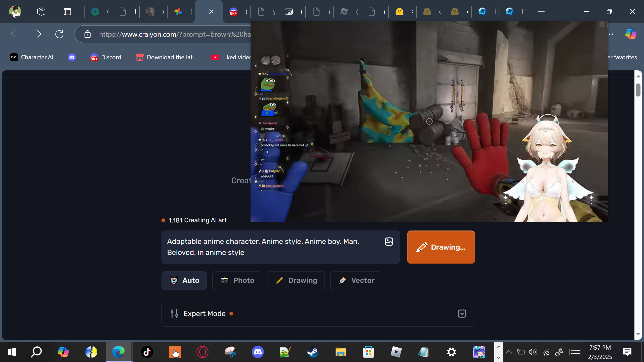This screenshot has height=362, width=644.
Task: Open the clock showing 7:57 PM
Action: 600,352
